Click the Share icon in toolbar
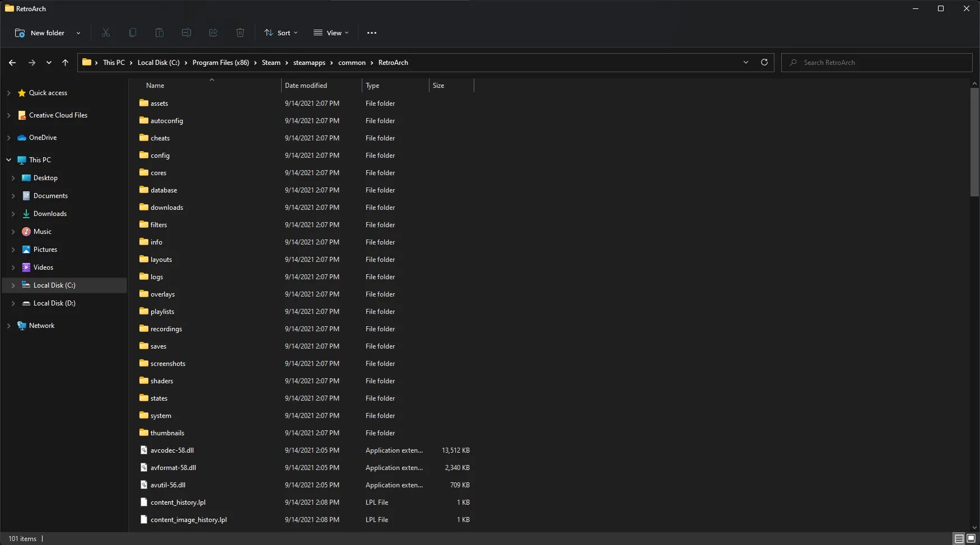980x545 pixels. pyautogui.click(x=213, y=32)
